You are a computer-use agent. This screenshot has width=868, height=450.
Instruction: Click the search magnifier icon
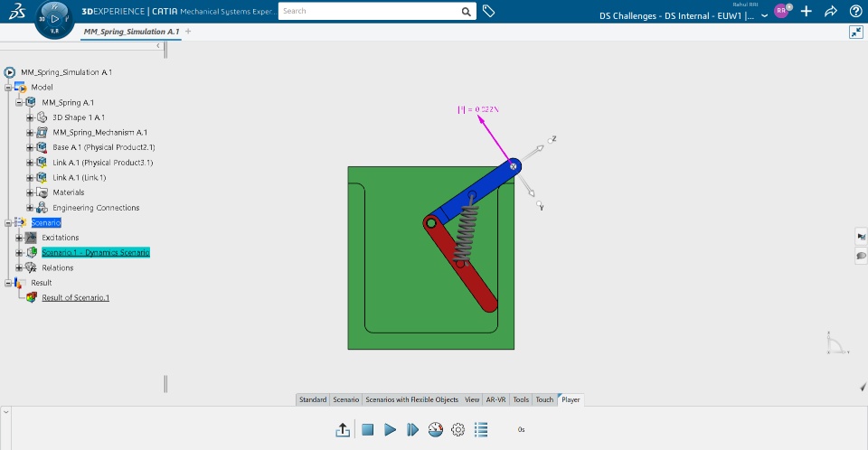coord(467,12)
